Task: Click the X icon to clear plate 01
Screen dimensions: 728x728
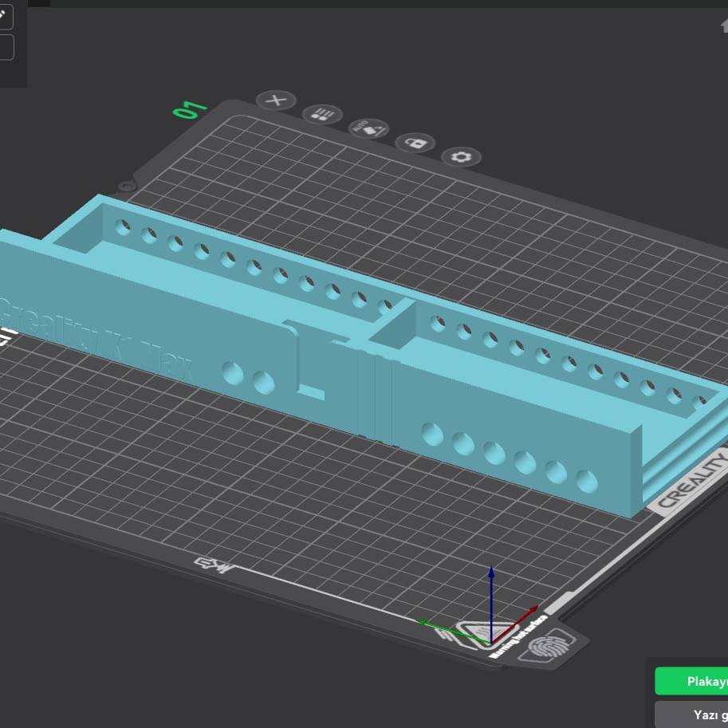Action: (276, 100)
